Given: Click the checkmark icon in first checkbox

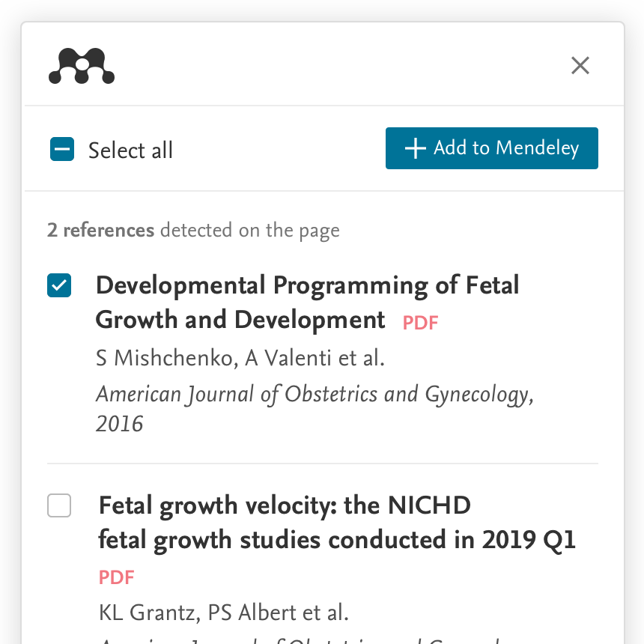Looking at the screenshot, I should tap(59, 285).
